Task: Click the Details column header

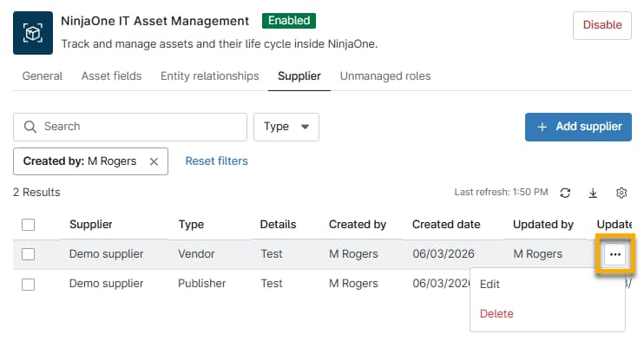Action: [278, 225]
